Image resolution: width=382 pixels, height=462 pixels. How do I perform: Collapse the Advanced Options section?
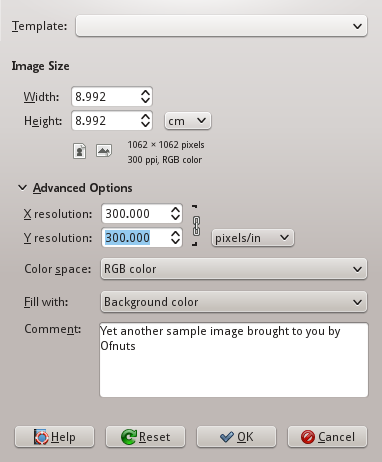coord(22,188)
